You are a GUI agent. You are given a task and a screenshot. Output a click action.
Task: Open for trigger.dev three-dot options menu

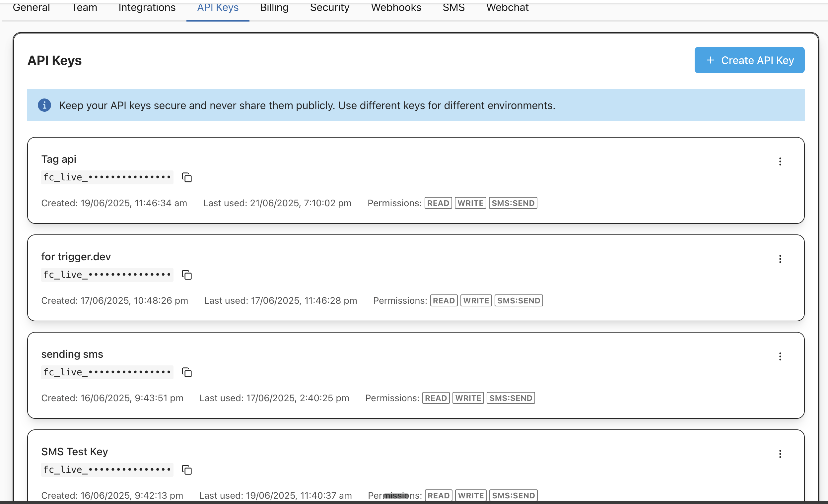click(780, 259)
